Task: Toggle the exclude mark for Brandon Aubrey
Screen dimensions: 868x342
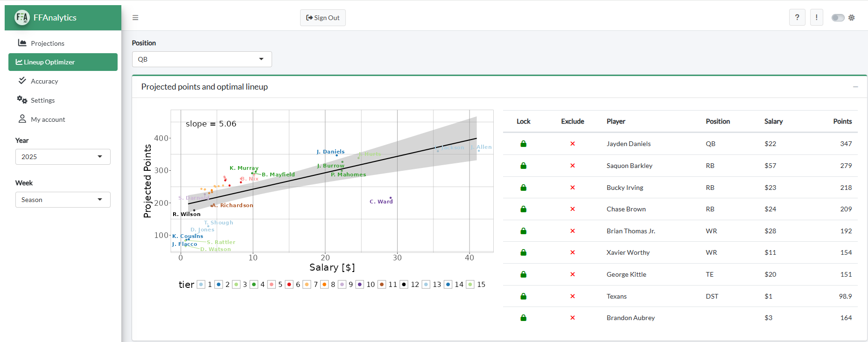Action: pos(573,318)
